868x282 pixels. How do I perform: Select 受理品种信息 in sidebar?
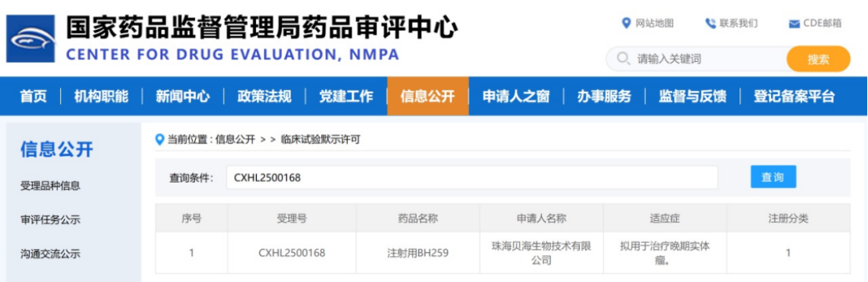pos(50,186)
